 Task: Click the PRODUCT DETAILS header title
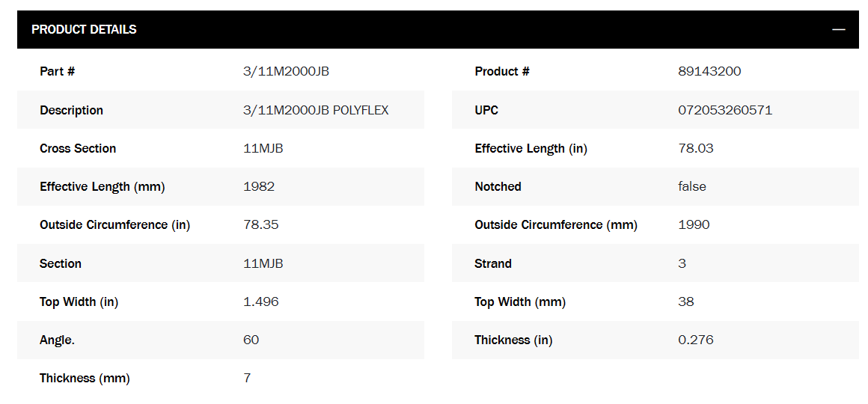[84, 30]
